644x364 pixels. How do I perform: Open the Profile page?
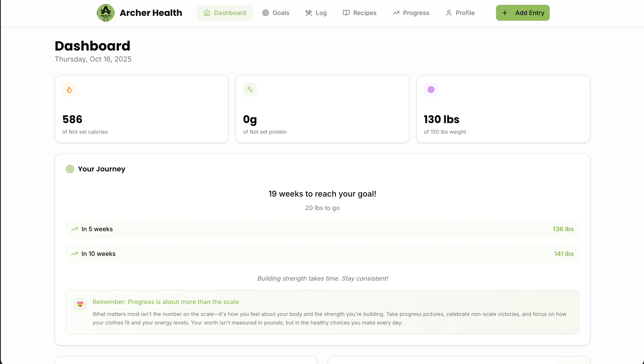[460, 13]
